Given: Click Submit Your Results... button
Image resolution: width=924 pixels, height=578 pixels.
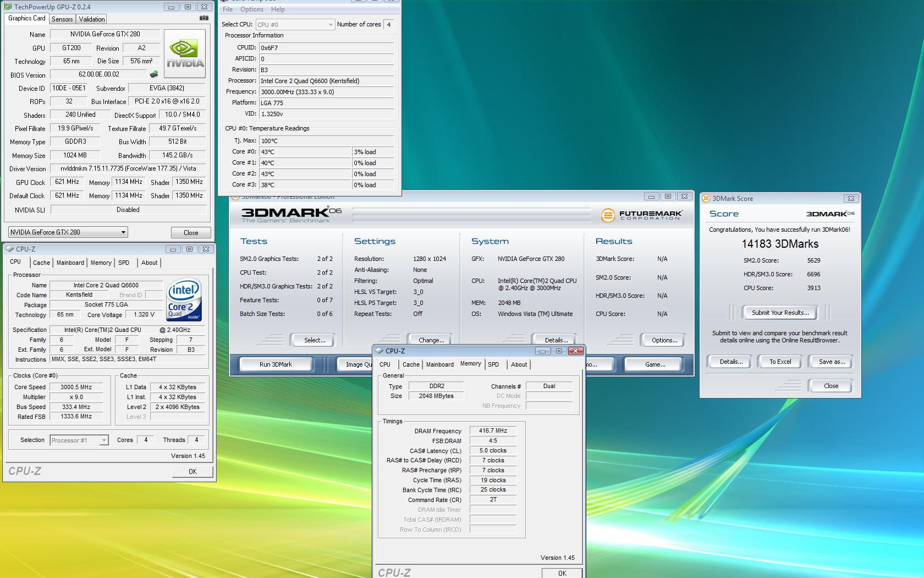Looking at the screenshot, I should coord(780,313).
